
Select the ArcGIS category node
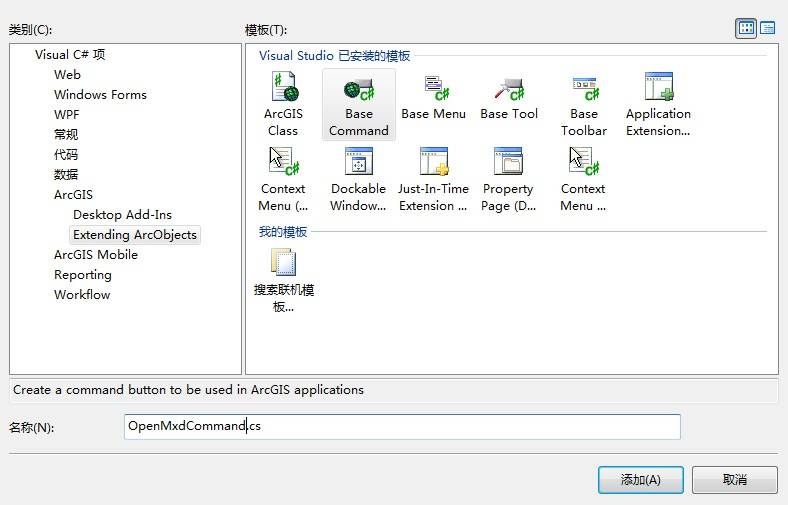point(73,194)
